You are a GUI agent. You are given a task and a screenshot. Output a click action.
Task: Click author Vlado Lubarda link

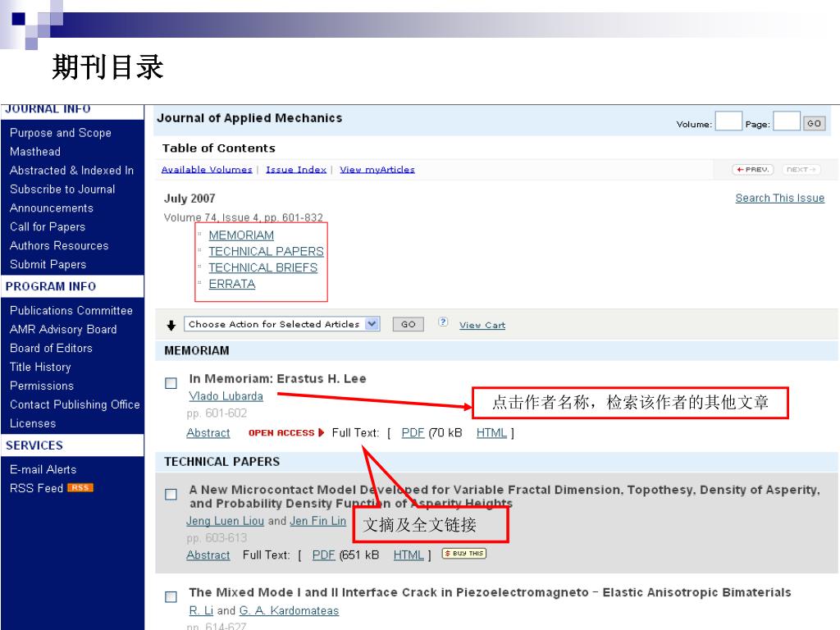(226, 396)
